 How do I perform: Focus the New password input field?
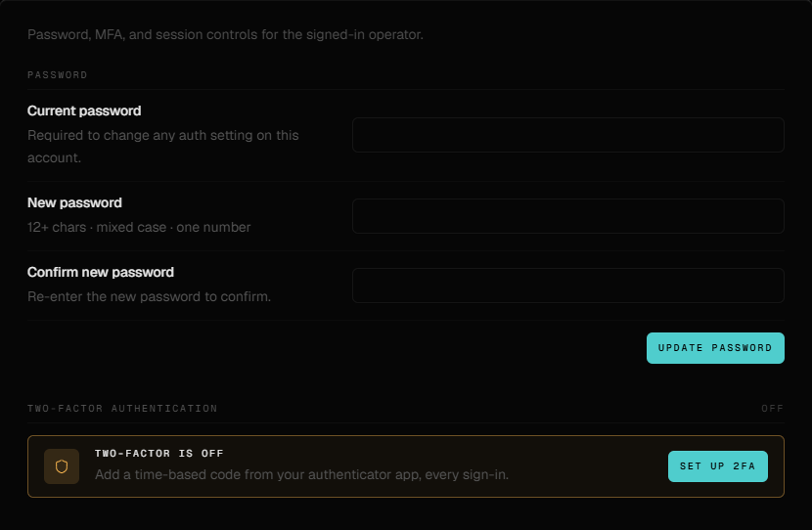click(568, 216)
